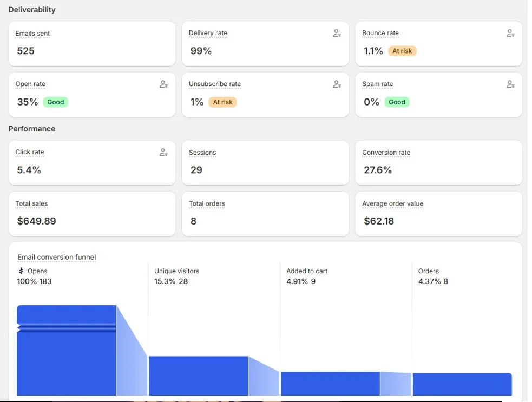Click the Good badge on Spam rate
Image resolution: width=532 pixels, height=402 pixels.
(x=397, y=102)
